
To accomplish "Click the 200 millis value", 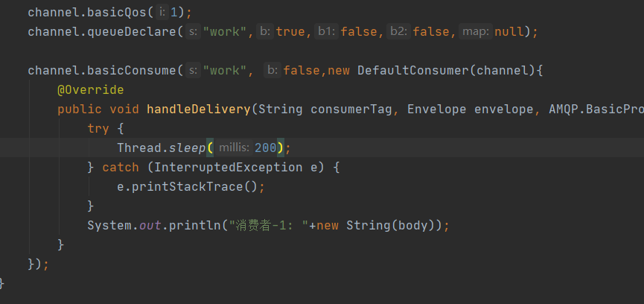I will [265, 148].
